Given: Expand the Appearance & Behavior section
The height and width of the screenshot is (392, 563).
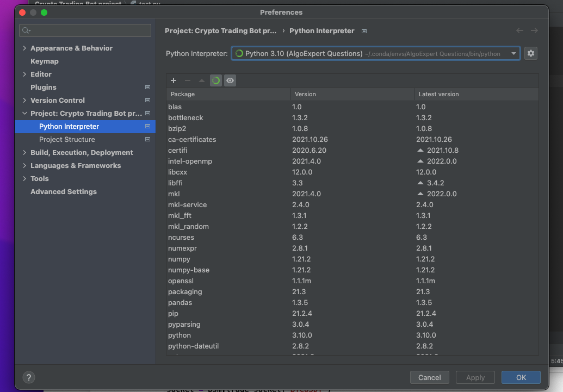Looking at the screenshot, I should click(24, 48).
